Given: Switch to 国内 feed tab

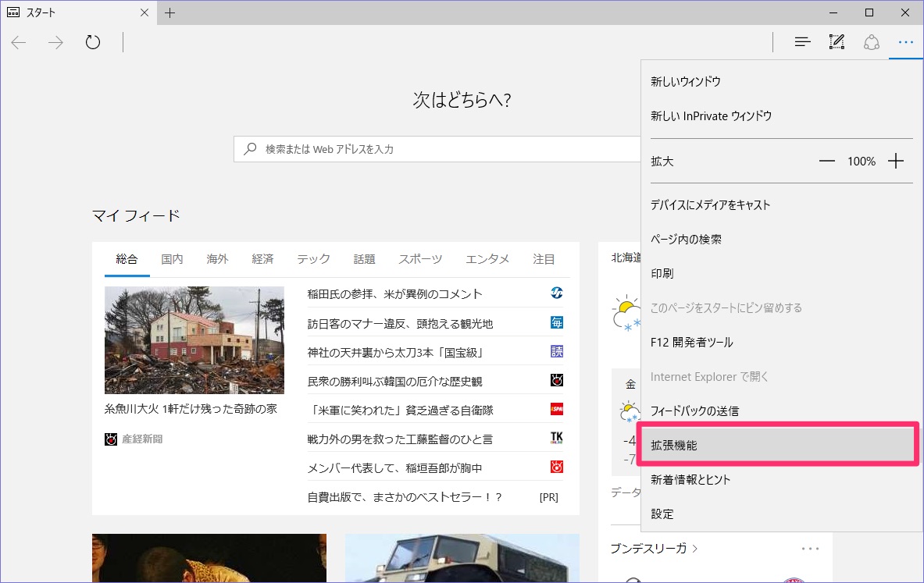Looking at the screenshot, I should pyautogui.click(x=172, y=259).
